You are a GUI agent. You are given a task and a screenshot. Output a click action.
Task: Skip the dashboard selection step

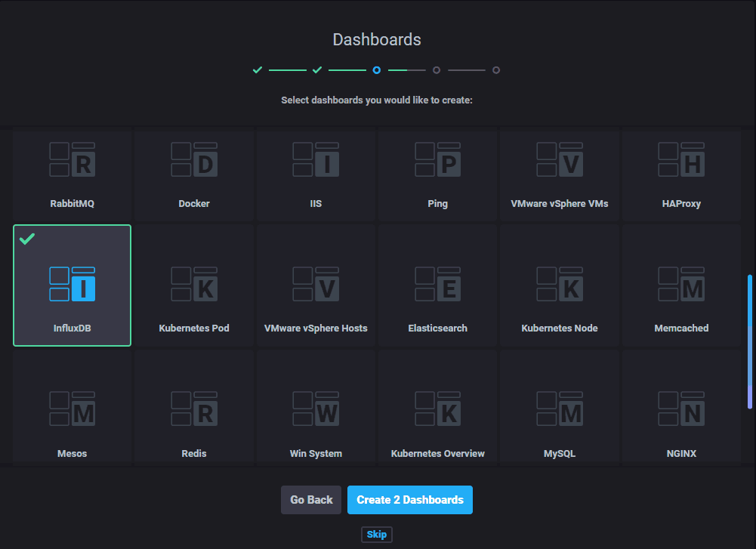(377, 535)
